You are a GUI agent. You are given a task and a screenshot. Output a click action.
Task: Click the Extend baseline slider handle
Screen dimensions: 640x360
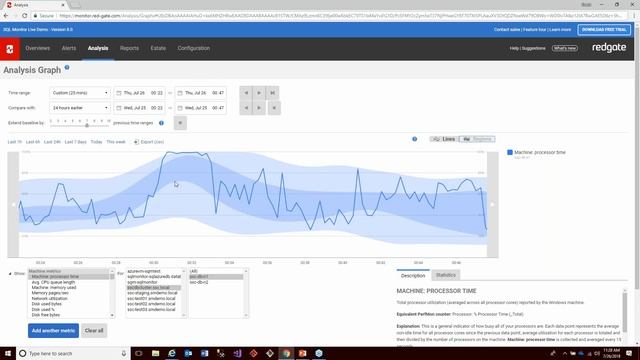tap(87, 125)
